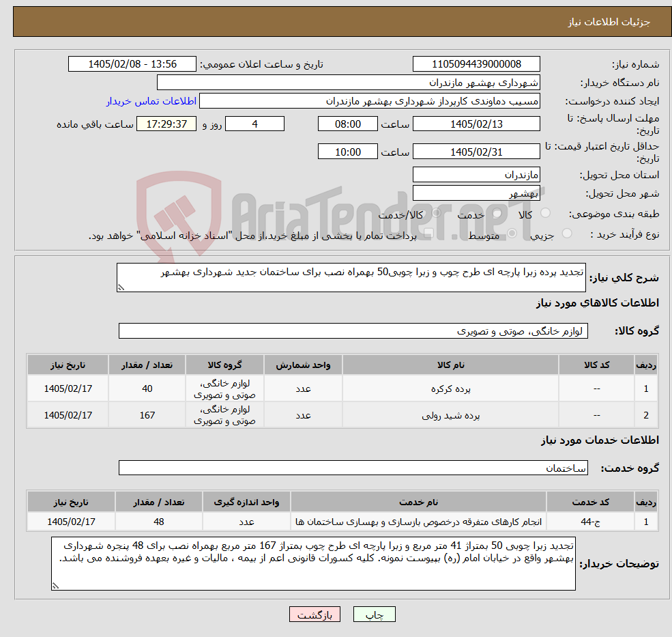Viewport: 672px width, 637px height.
Task: Click the resize handle of description textarea
Action: pyautogui.click(x=121, y=288)
